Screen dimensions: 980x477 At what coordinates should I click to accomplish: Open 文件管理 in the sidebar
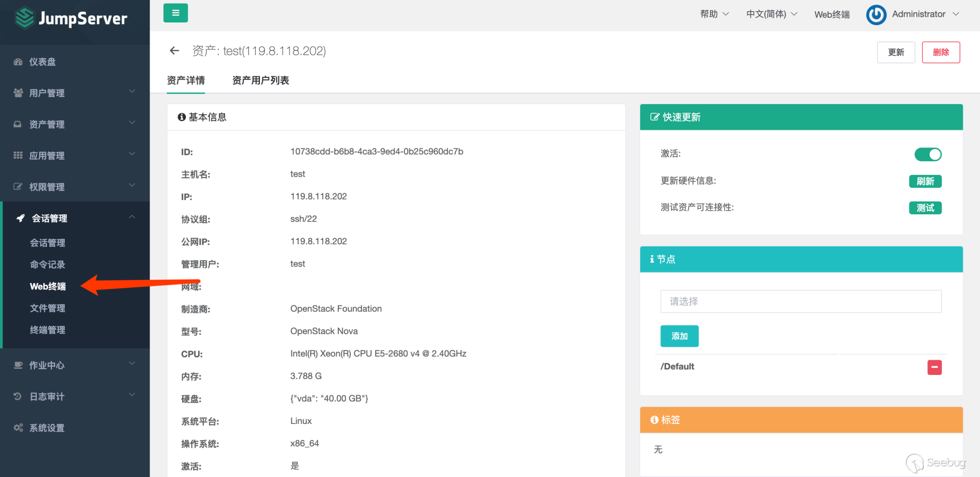pos(47,308)
